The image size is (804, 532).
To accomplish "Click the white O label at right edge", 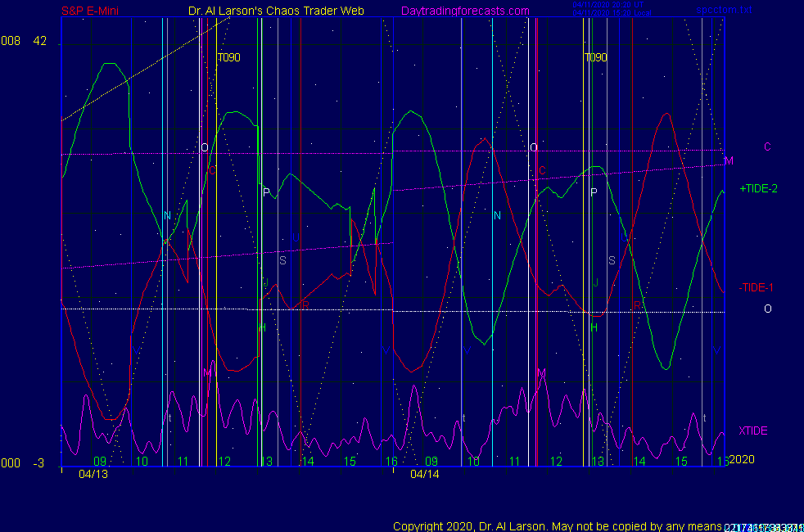I will tap(767, 309).
